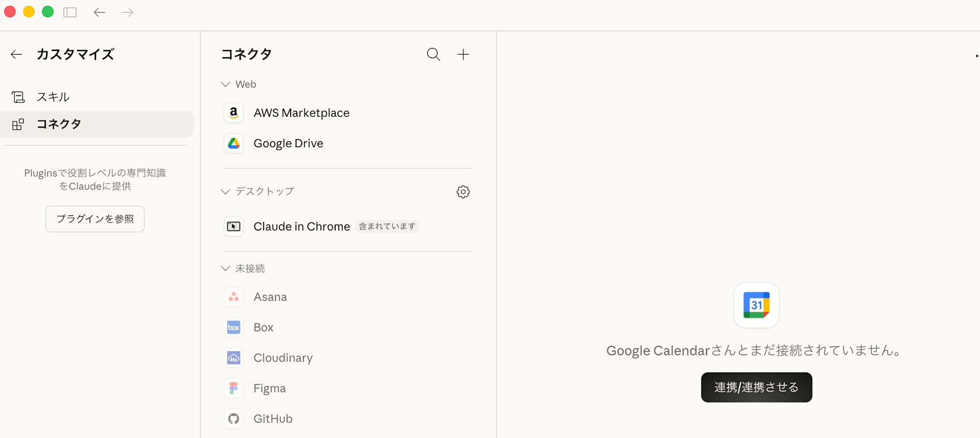Collapse the 未接続 section chevron
980x438 pixels.
(225, 268)
